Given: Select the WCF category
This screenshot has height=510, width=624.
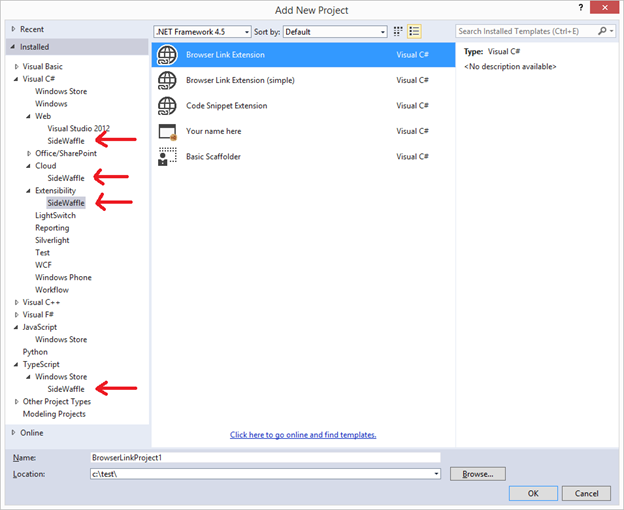Looking at the screenshot, I should [43, 265].
